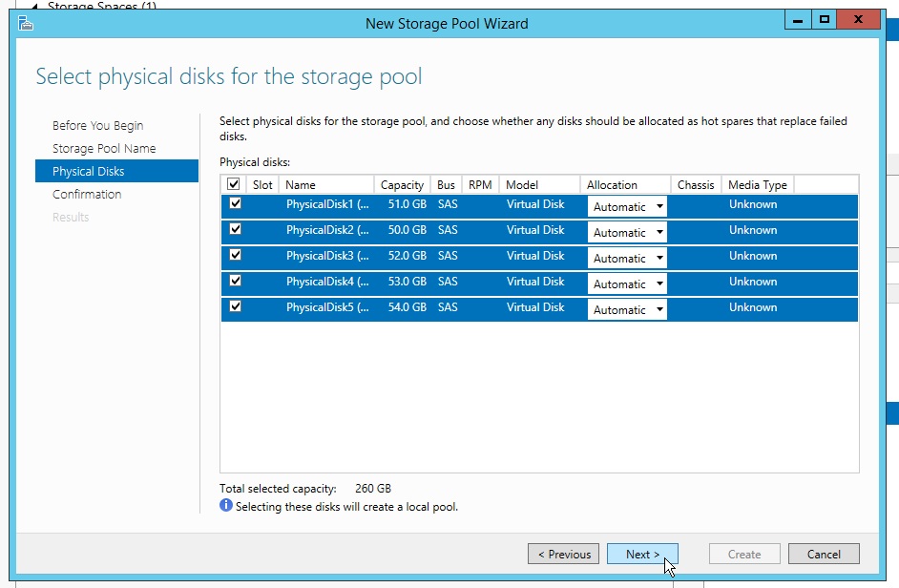Uncheck the PhysicalDisk5 checkbox
This screenshot has width=899, height=588.
[x=235, y=307]
